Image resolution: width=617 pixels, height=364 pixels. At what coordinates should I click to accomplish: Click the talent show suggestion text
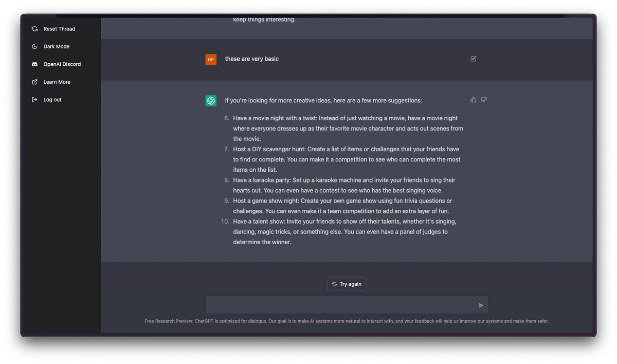(344, 231)
